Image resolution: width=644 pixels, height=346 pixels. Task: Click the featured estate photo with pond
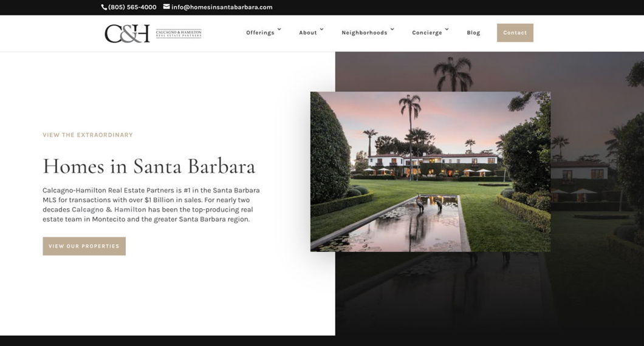point(430,172)
